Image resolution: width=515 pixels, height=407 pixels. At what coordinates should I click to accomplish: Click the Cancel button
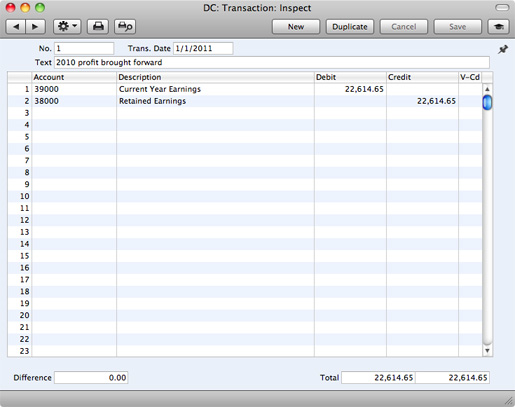[404, 27]
